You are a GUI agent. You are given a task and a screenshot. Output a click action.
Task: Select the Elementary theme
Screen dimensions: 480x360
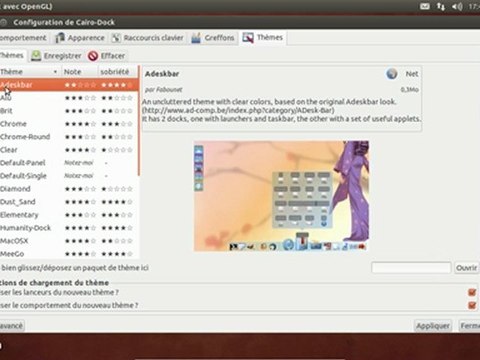pos(69,215)
